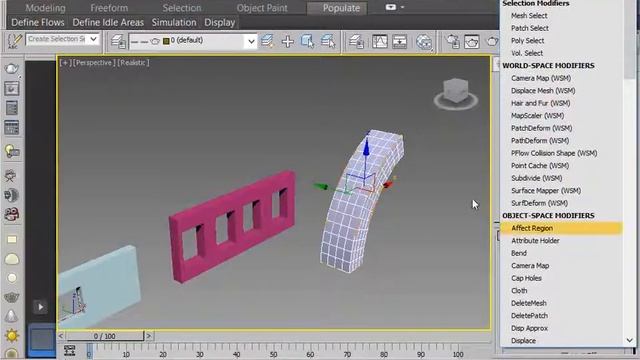Viewport: 640px width, 360px height.
Task: Step time slider forward with right arrow
Action: [x=149, y=336]
